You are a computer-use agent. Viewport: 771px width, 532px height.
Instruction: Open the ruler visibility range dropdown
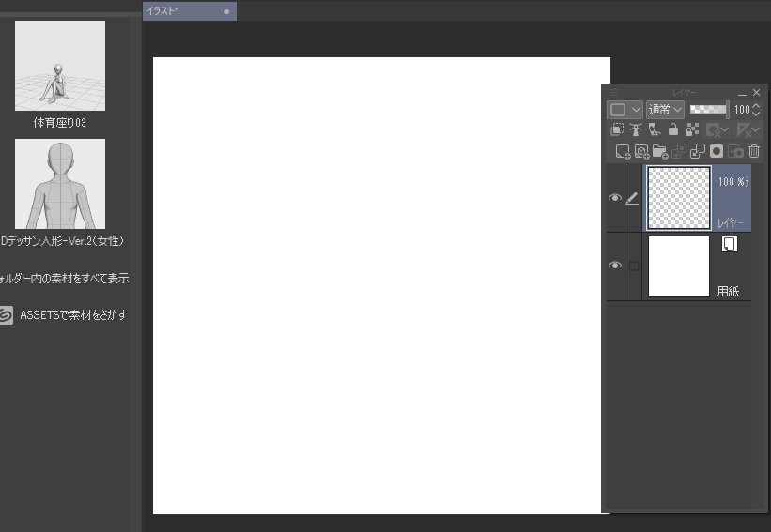pyautogui.click(x=748, y=130)
